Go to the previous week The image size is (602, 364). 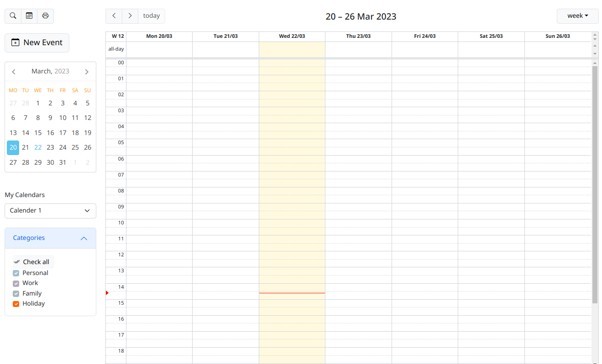point(114,16)
